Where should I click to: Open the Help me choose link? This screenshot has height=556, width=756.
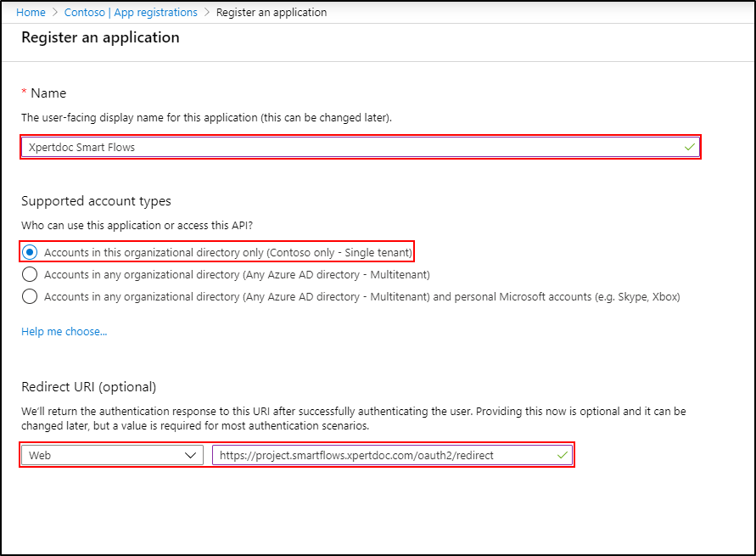click(x=64, y=332)
